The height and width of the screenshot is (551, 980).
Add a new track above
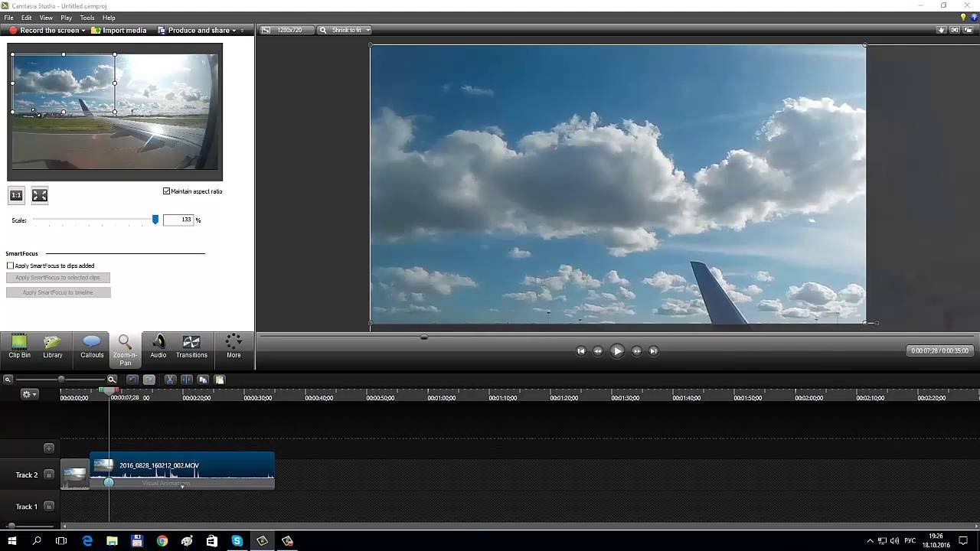(x=49, y=448)
